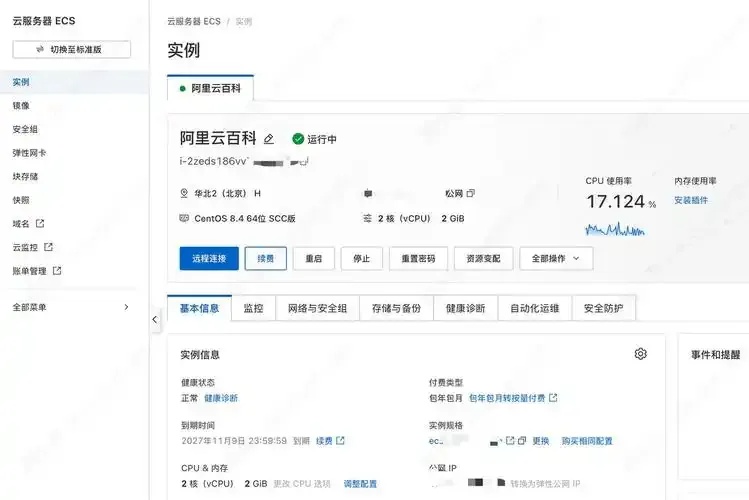Viewport: 749px width, 500px height.
Task: Select the 安全防护 tab
Action: click(604, 309)
